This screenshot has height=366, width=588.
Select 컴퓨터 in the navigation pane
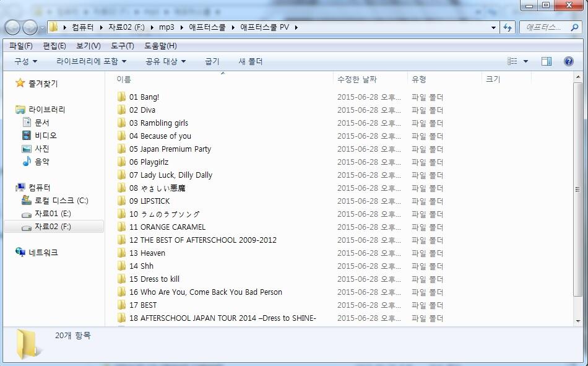point(40,187)
